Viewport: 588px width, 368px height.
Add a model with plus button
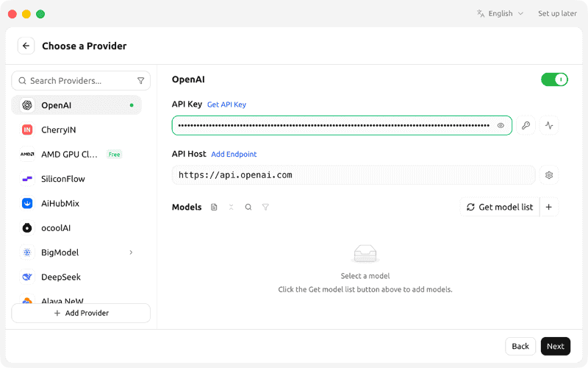(549, 207)
